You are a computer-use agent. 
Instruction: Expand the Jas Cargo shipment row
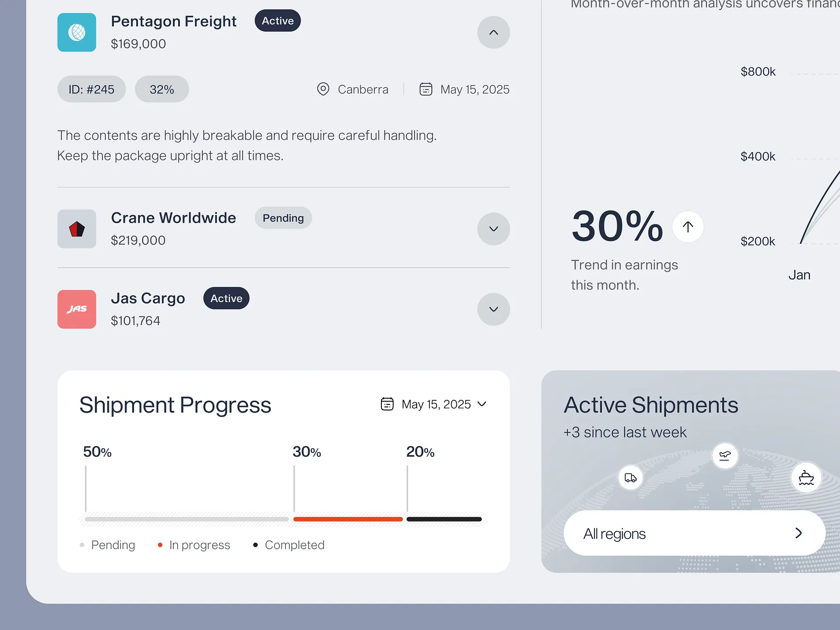click(493, 309)
